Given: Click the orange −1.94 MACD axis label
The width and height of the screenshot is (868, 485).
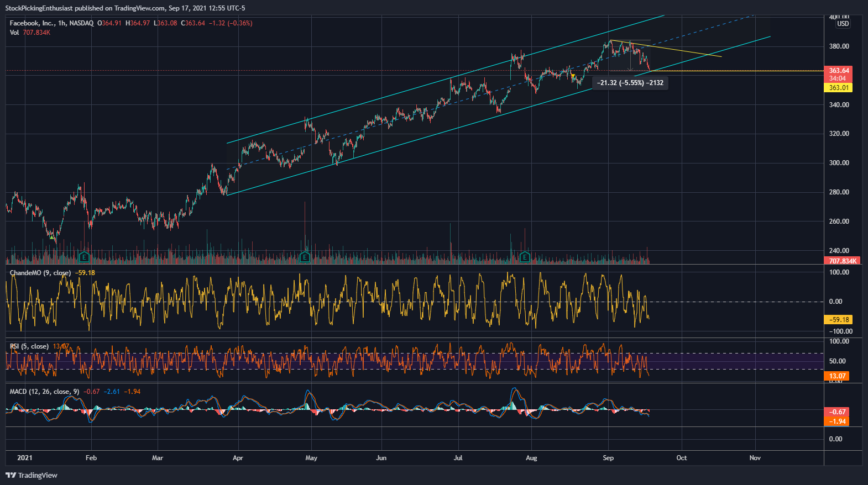Looking at the screenshot, I should point(836,421).
